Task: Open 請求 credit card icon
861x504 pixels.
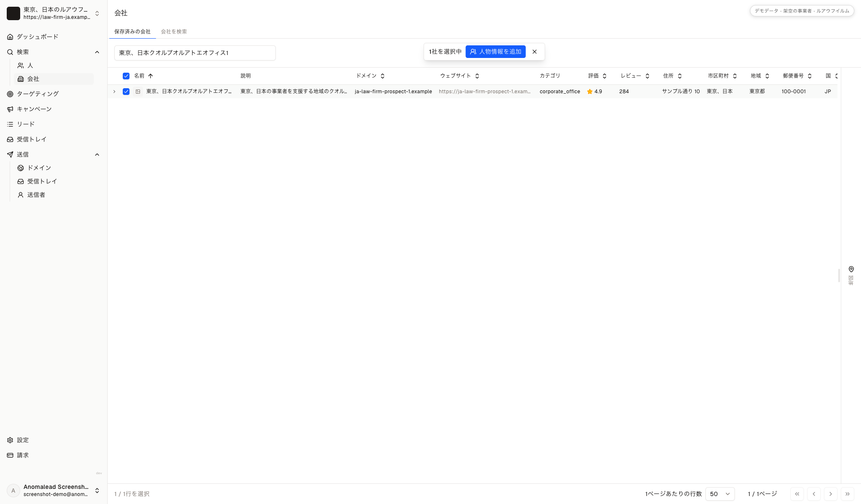Action: tap(10, 455)
